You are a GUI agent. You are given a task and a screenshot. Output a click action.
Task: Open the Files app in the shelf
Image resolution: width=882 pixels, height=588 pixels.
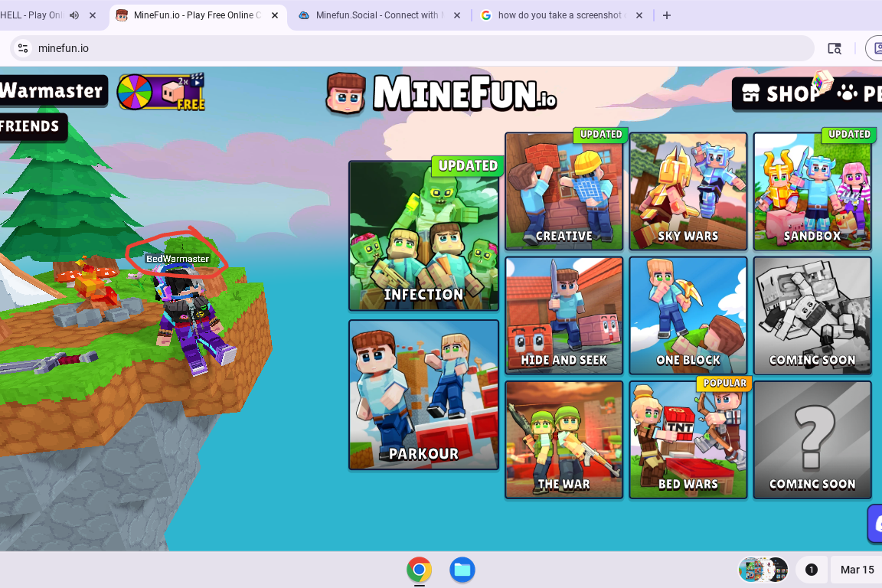tap(462, 570)
